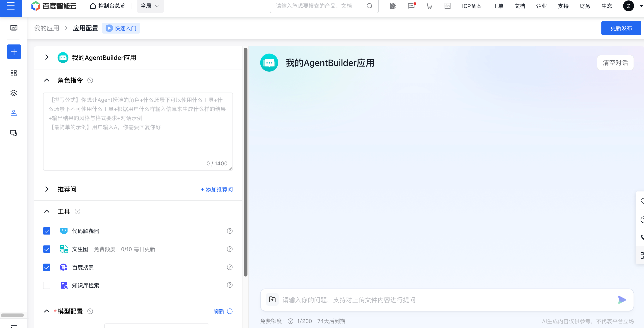Click help icon next to 工具 heading

click(x=77, y=211)
